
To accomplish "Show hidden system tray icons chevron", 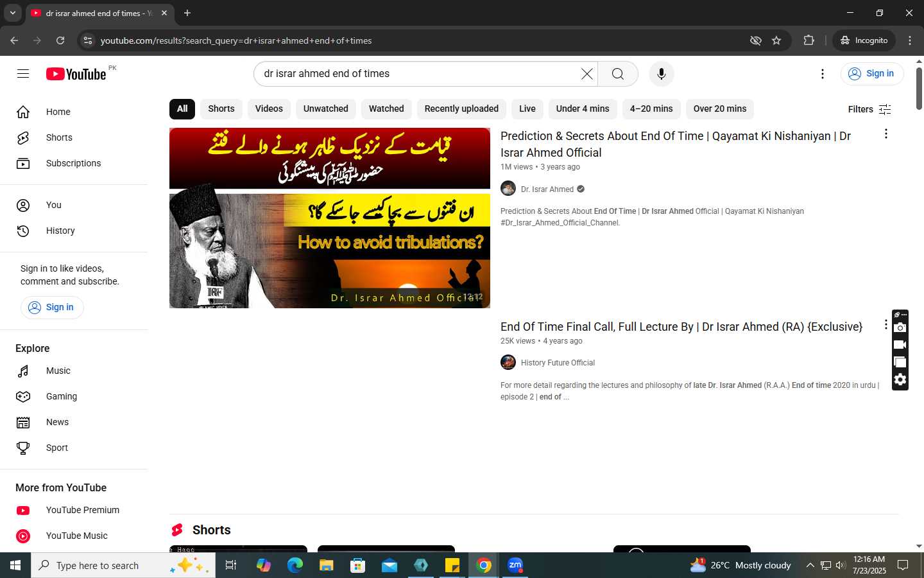I will pos(810,565).
